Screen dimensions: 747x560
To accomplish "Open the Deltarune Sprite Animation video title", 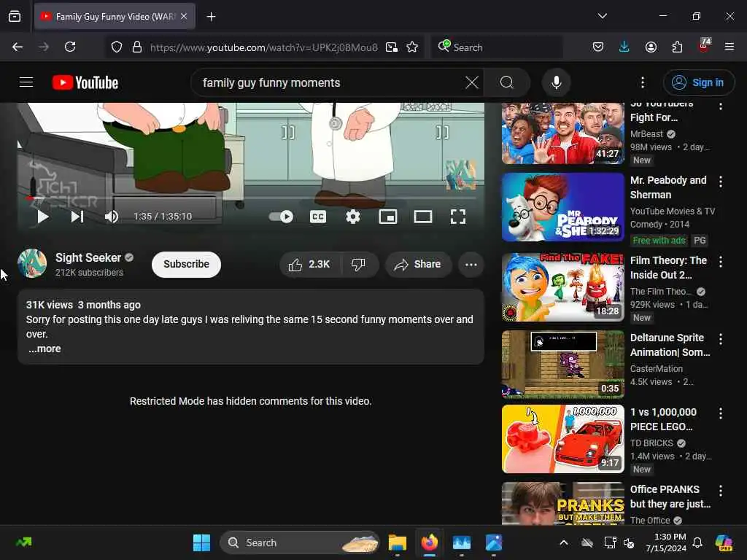I will pos(670,345).
